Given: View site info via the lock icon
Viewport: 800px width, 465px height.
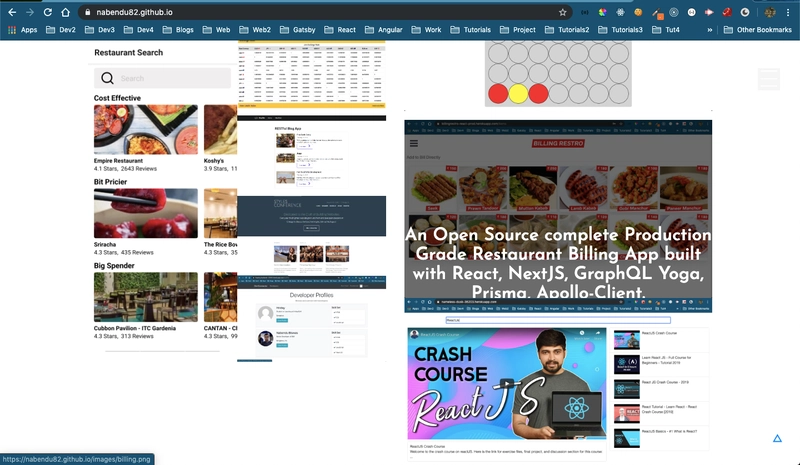Looking at the screenshot, I should pyautogui.click(x=87, y=12).
